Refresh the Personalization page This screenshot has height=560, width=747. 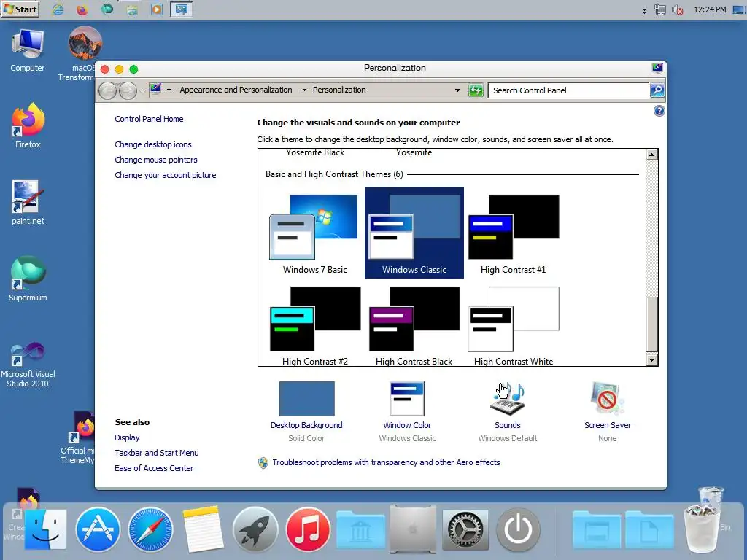pos(476,90)
